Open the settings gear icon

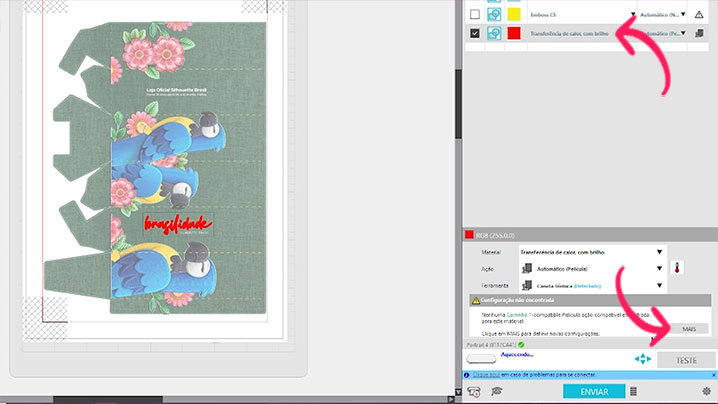[707, 391]
